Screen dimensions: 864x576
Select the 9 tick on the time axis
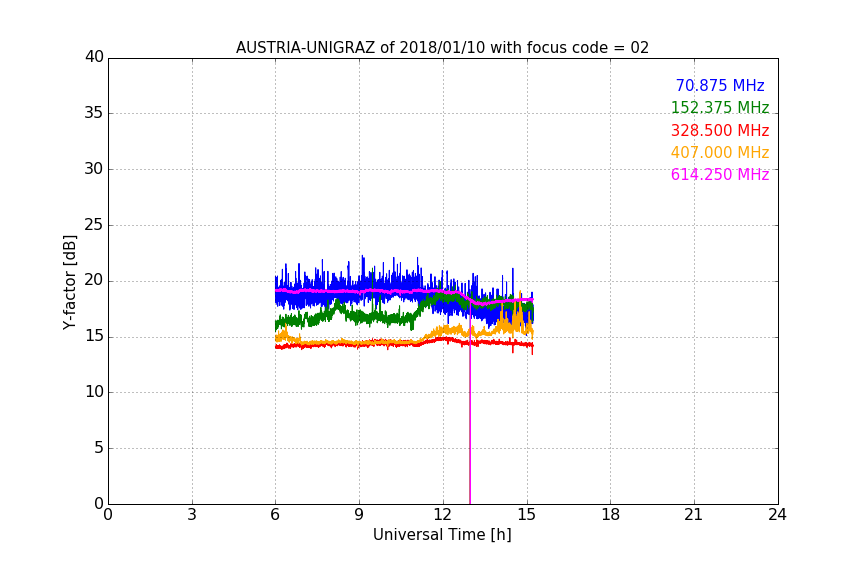[x=359, y=515]
